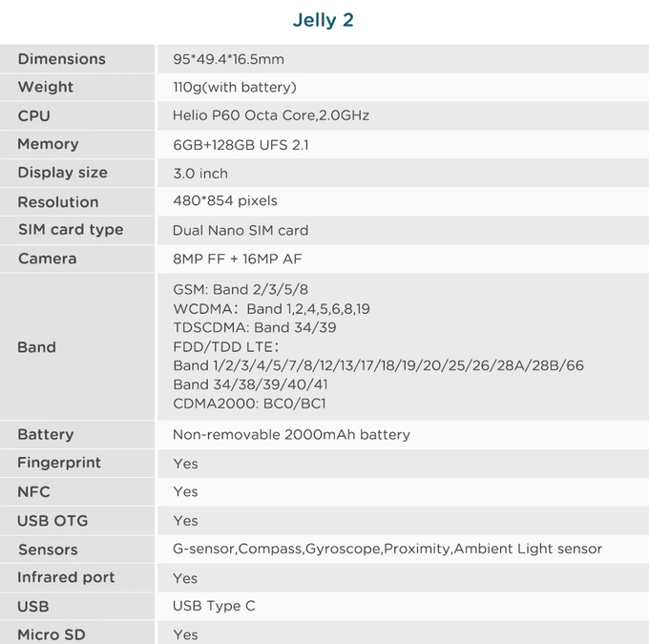This screenshot has width=649, height=644.
Task: Select the Micro SD row label
Action: pos(52,634)
